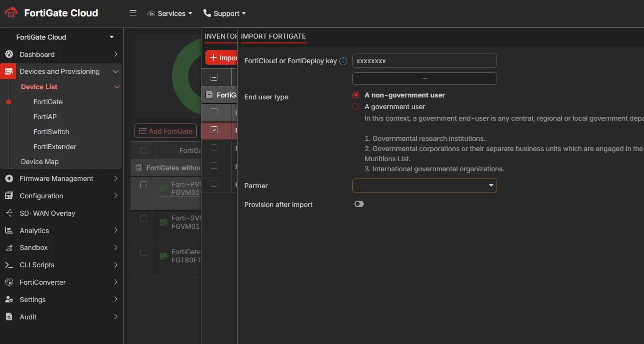Screen dimensions: 644x344
Task: Click the Dashboard gauge icon
Action: pos(9,55)
